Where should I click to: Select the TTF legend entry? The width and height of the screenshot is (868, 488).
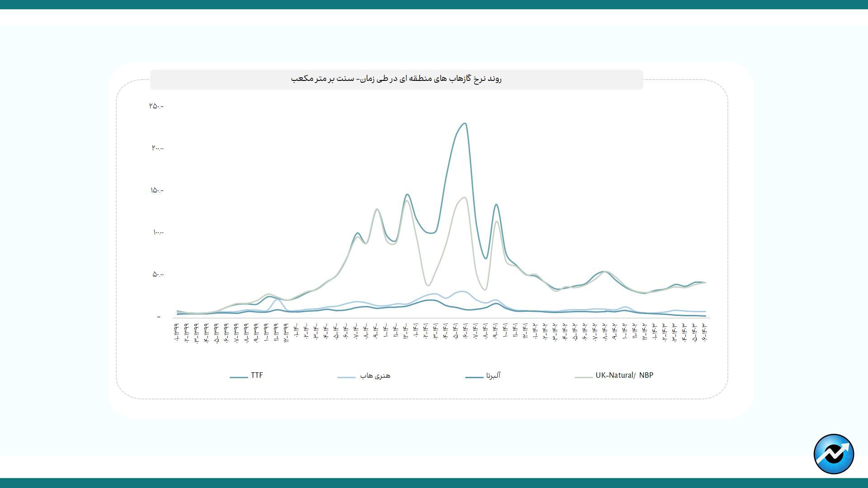[246, 376]
